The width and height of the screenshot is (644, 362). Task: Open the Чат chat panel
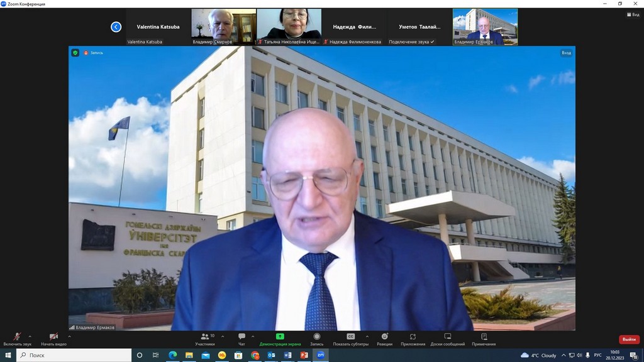(x=241, y=339)
